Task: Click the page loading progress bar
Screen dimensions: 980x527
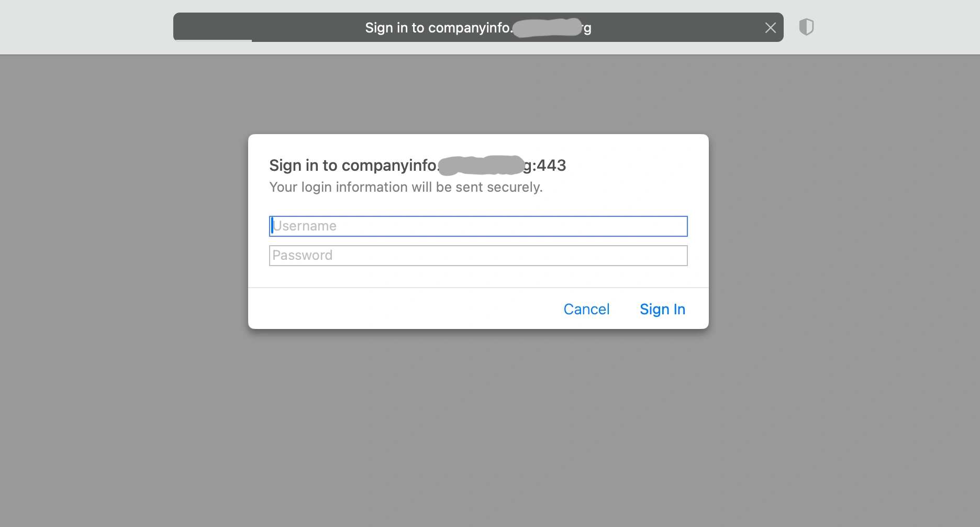Action: [x=213, y=40]
